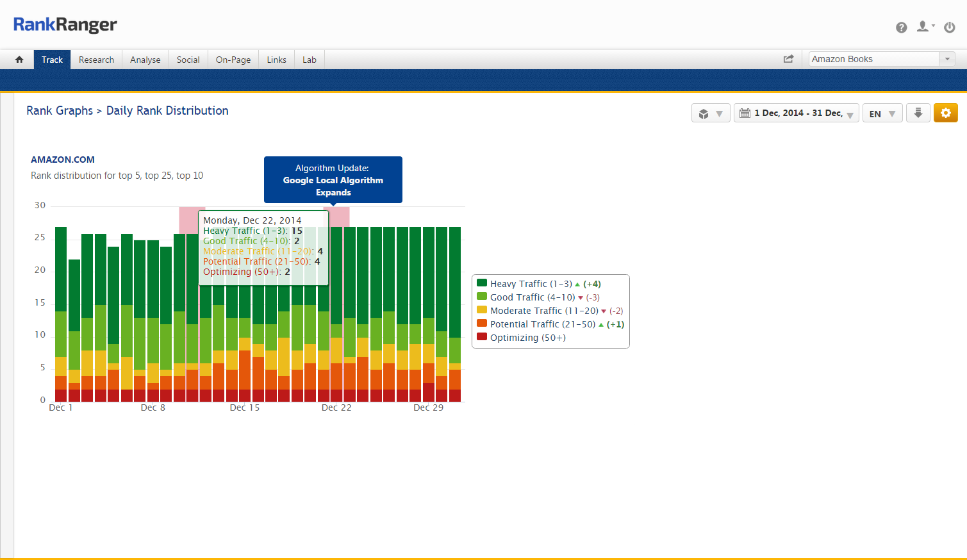
Task: Open the date range picker dropdown
Action: [x=796, y=113]
